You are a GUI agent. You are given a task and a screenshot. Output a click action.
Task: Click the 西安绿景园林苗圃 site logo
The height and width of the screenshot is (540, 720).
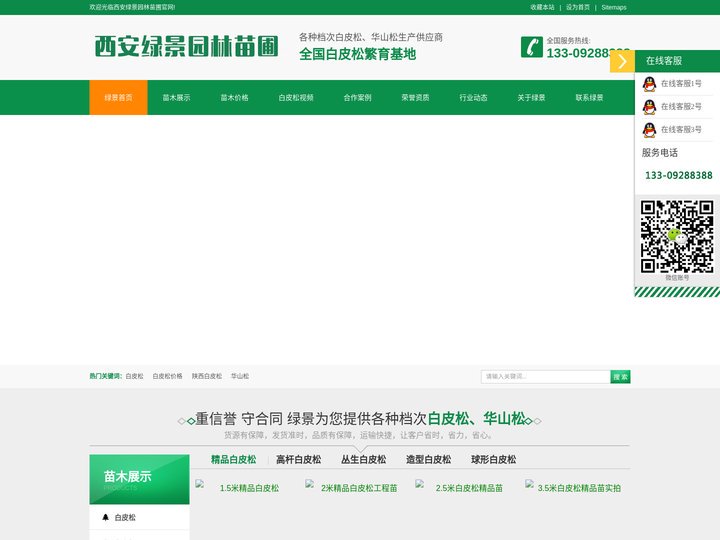(x=186, y=46)
